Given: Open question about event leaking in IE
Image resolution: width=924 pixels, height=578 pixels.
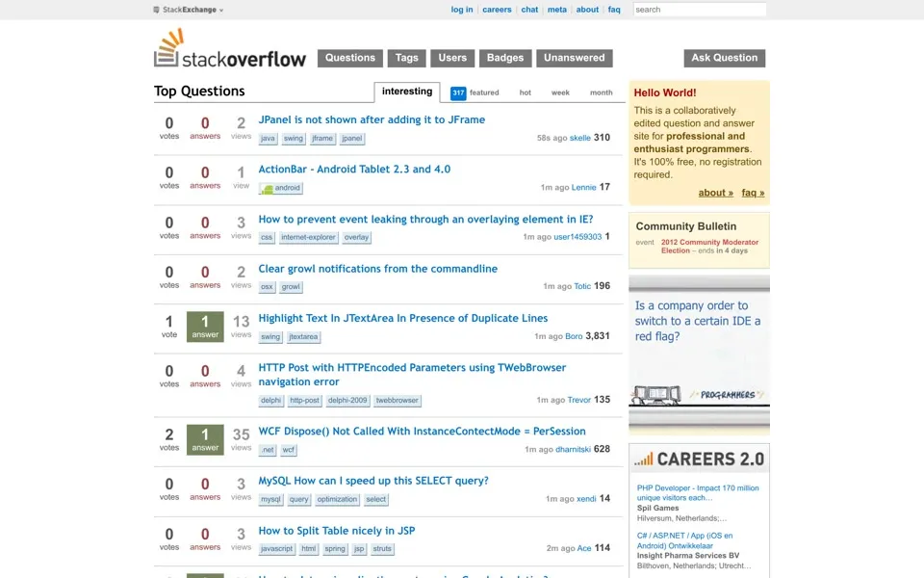Looking at the screenshot, I should pyautogui.click(x=425, y=220).
